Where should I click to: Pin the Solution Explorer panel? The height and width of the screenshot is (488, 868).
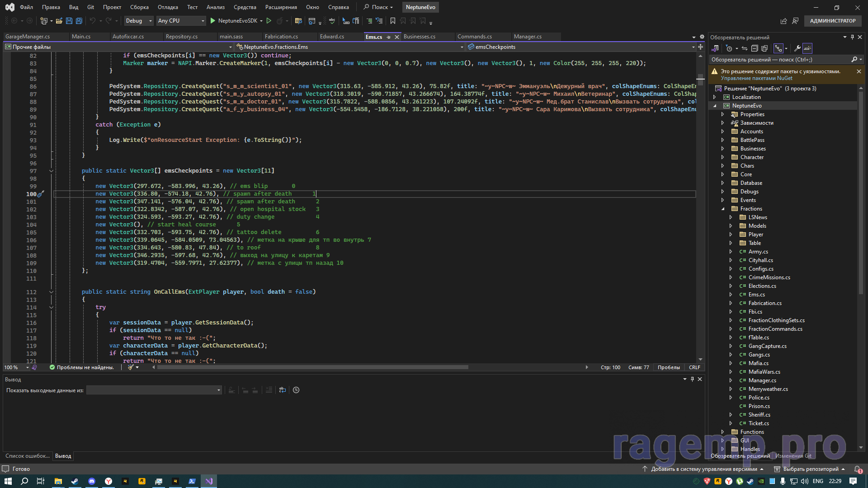tap(852, 38)
